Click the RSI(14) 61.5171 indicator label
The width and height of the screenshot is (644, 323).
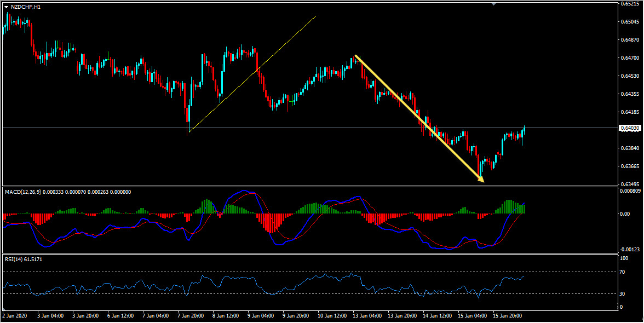coord(24,259)
